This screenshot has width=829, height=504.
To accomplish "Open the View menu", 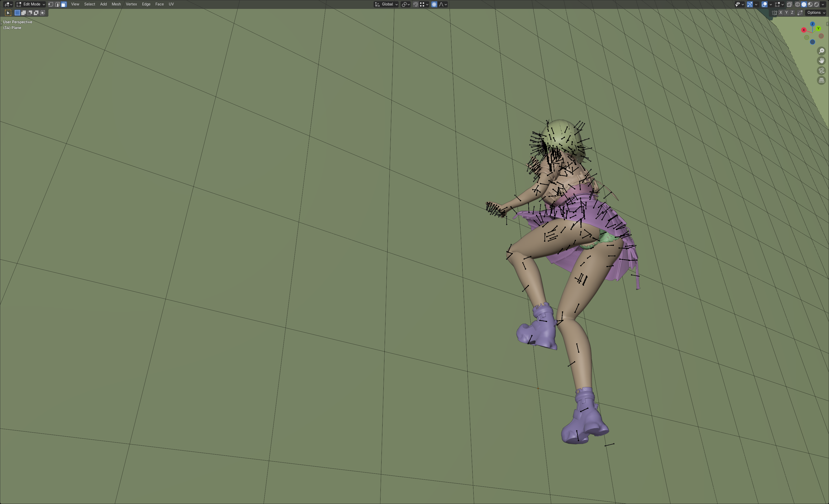I will tap(75, 4).
